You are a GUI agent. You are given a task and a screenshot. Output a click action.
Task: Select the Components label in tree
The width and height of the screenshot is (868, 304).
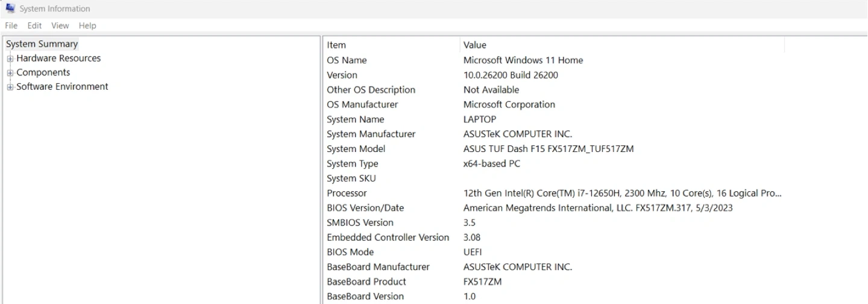[43, 72]
